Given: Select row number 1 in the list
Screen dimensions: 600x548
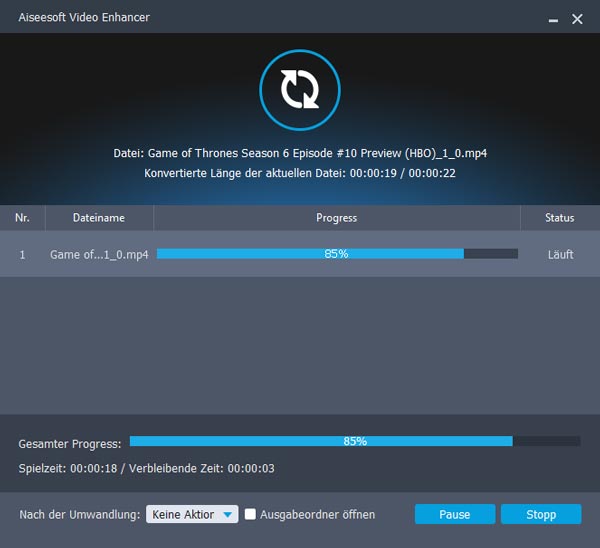Looking at the screenshot, I should pyautogui.click(x=22, y=255).
